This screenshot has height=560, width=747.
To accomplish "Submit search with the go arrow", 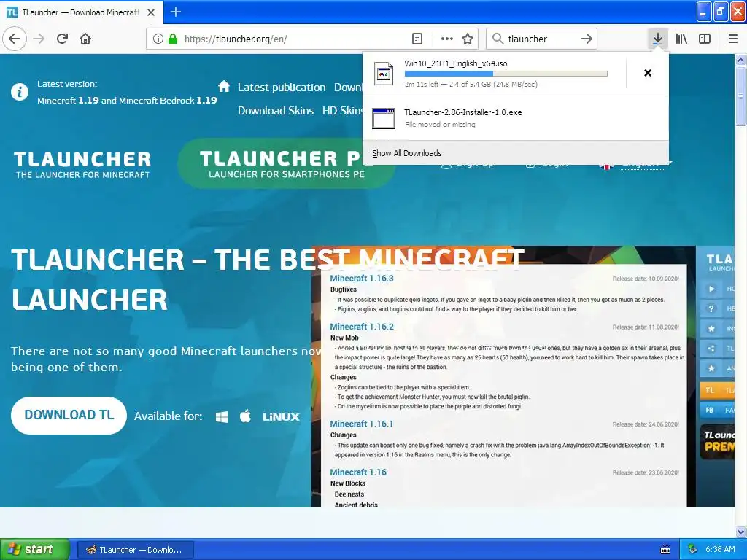I will [587, 39].
